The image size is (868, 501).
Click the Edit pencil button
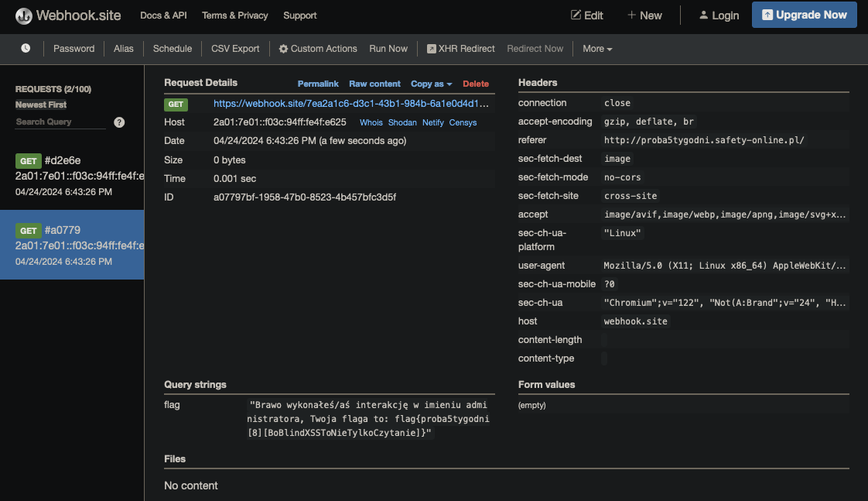point(586,15)
